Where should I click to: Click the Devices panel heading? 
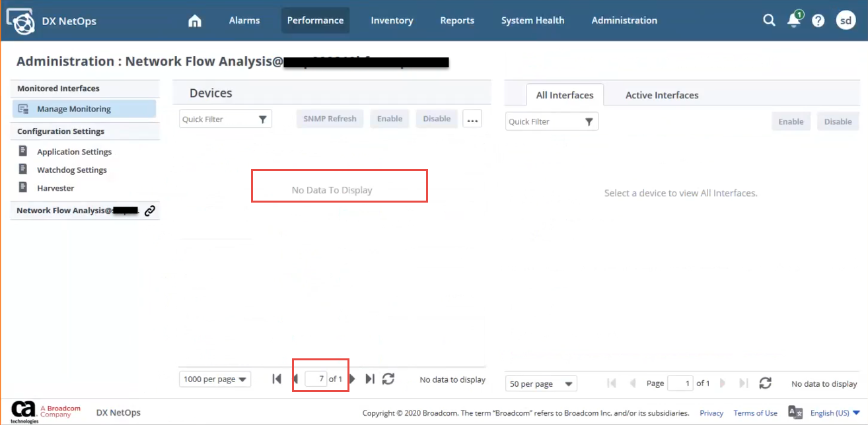coord(211,93)
